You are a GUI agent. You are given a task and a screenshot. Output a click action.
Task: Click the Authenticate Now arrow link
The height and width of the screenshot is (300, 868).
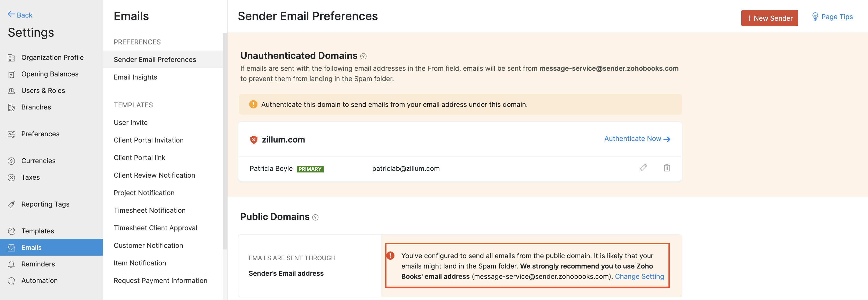pyautogui.click(x=637, y=139)
